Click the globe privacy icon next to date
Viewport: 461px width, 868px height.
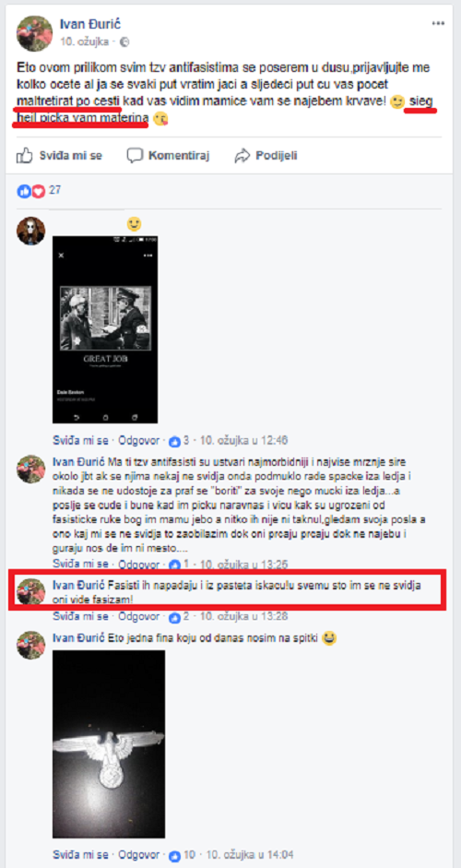point(124,42)
